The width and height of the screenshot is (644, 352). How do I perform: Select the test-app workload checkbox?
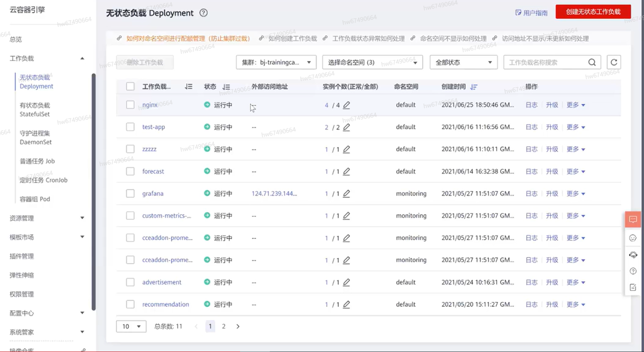pos(130,127)
